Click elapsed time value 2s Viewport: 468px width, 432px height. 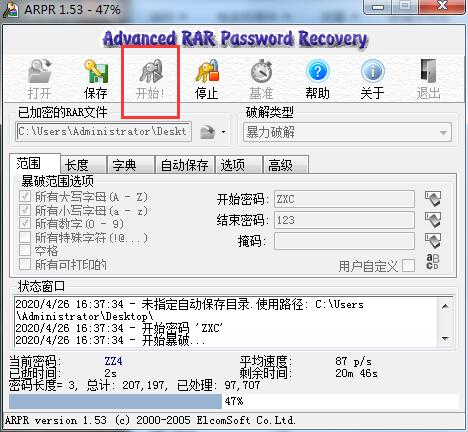tap(110, 373)
